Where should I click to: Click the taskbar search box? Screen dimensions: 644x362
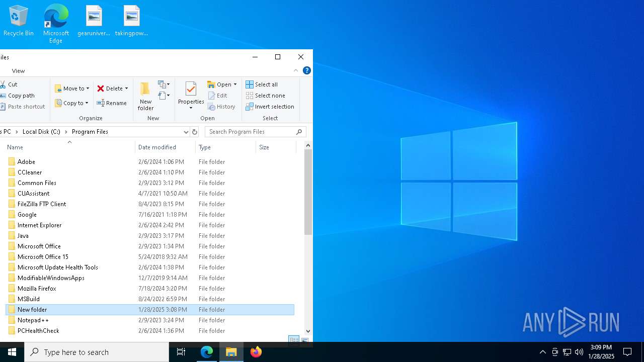(x=97, y=352)
